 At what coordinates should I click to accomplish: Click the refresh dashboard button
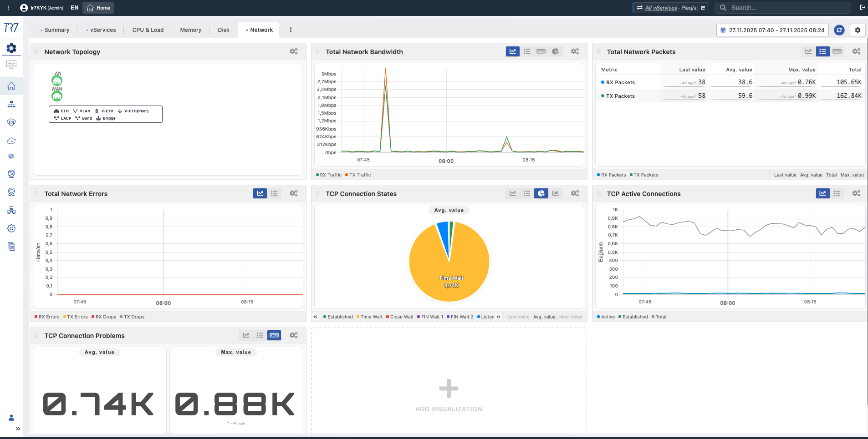[x=839, y=30]
